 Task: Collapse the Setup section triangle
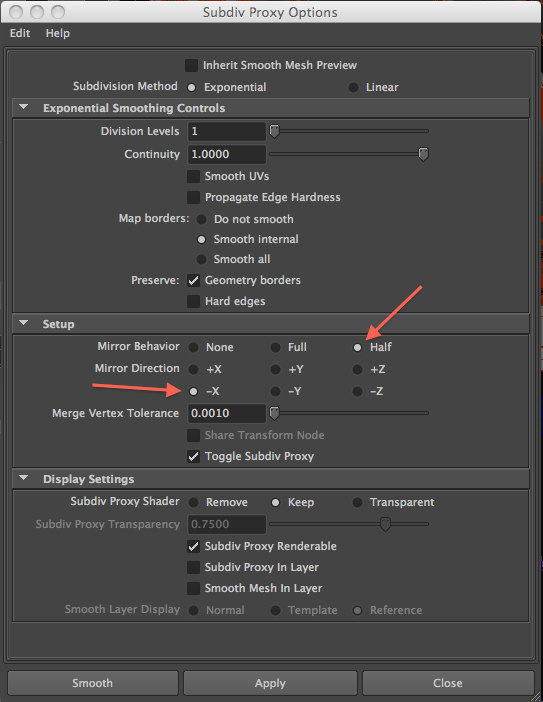coord(24,323)
